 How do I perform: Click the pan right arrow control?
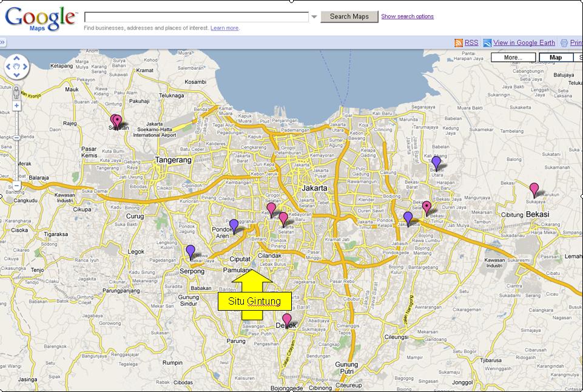(25, 67)
